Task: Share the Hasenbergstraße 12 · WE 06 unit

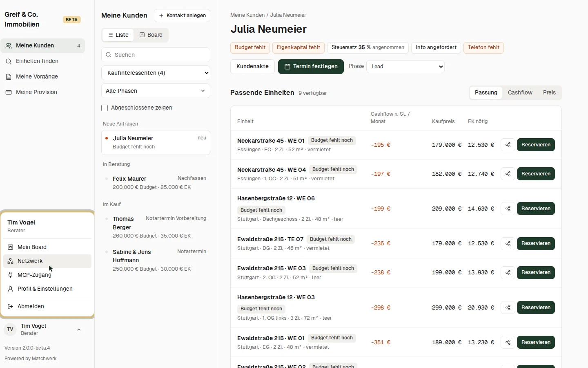Action: click(x=508, y=209)
